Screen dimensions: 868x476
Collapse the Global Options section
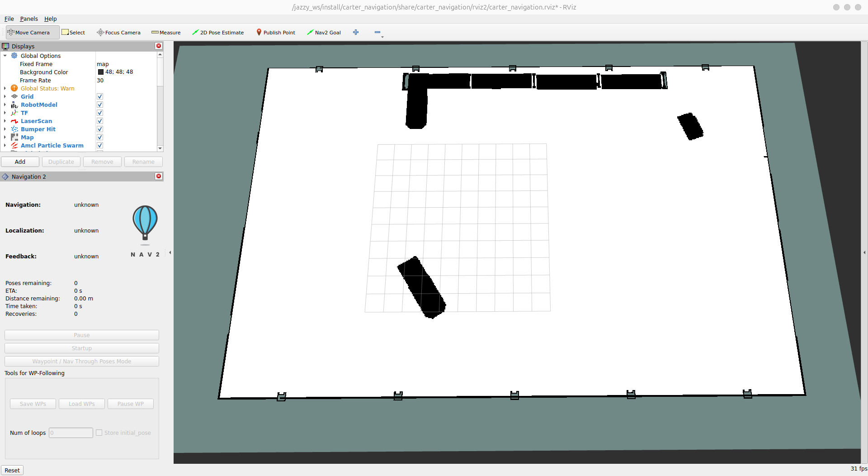(5, 56)
